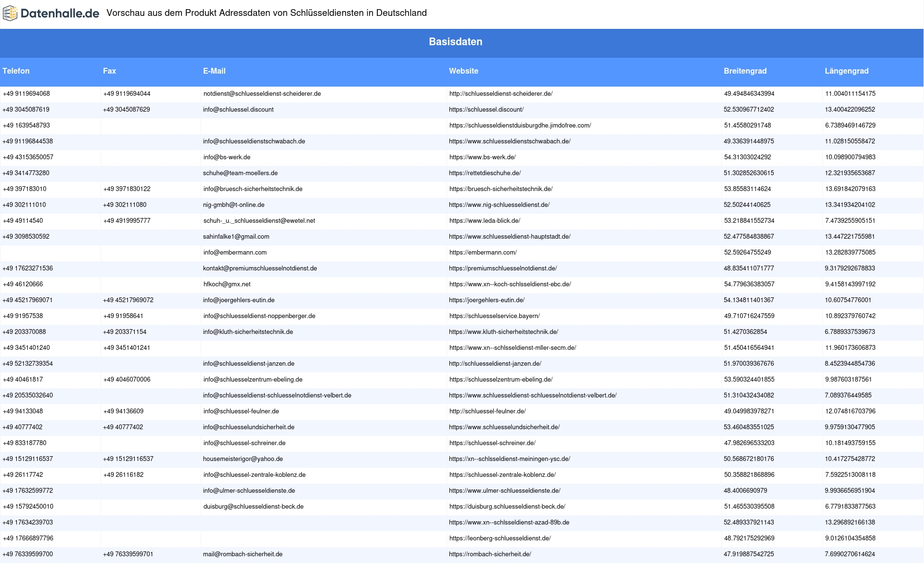Click the Längengrad column header
The width and height of the screenshot is (924, 563).
(x=847, y=71)
